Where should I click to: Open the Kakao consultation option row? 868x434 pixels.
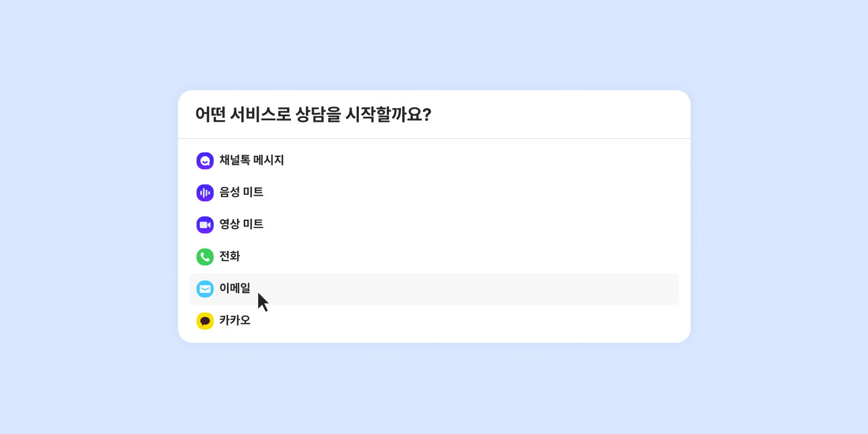(434, 321)
